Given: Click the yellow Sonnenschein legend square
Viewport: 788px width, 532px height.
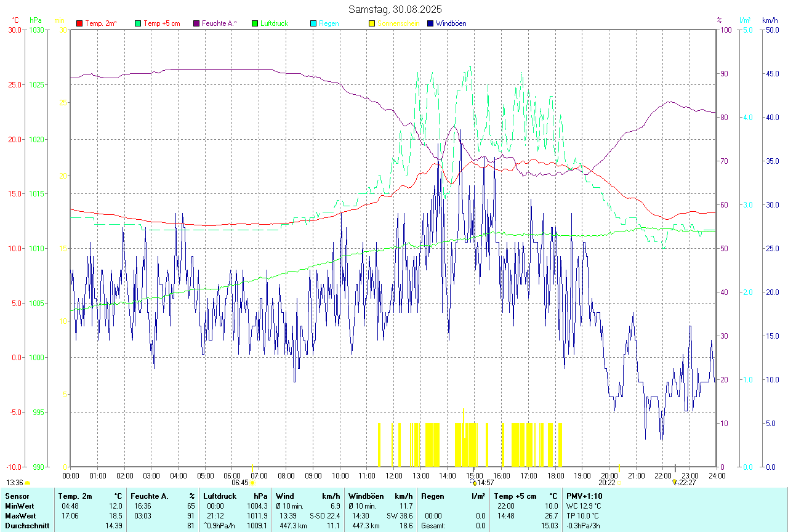Looking at the screenshot, I should point(372,23).
